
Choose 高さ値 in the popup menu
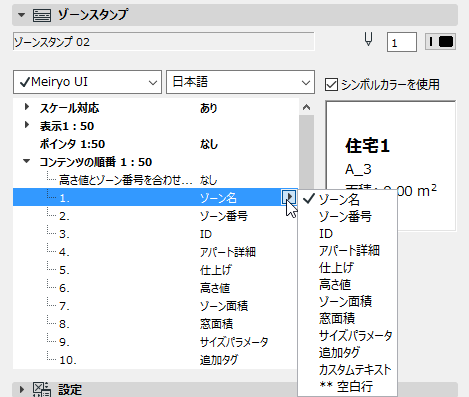pyautogui.click(x=347, y=285)
